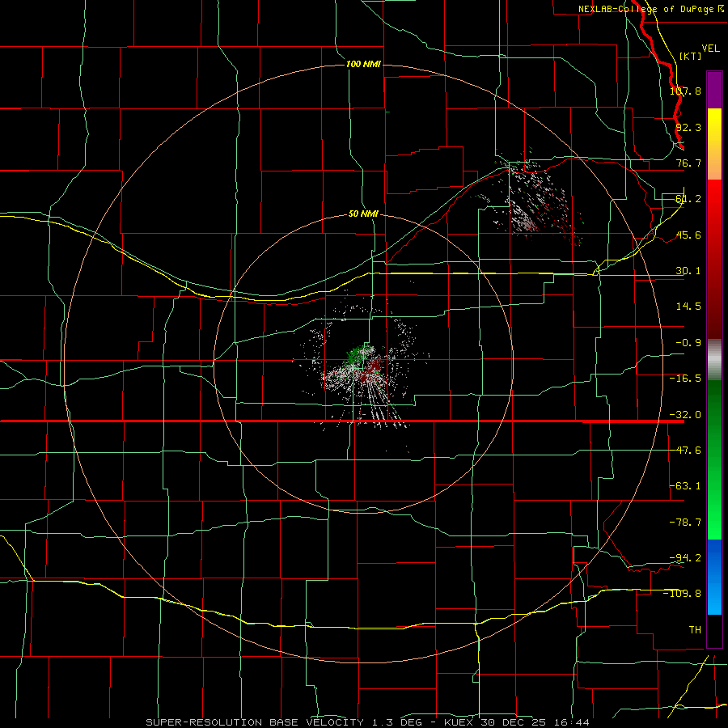Click the VEL legend title
728x728 pixels.
tap(710, 49)
